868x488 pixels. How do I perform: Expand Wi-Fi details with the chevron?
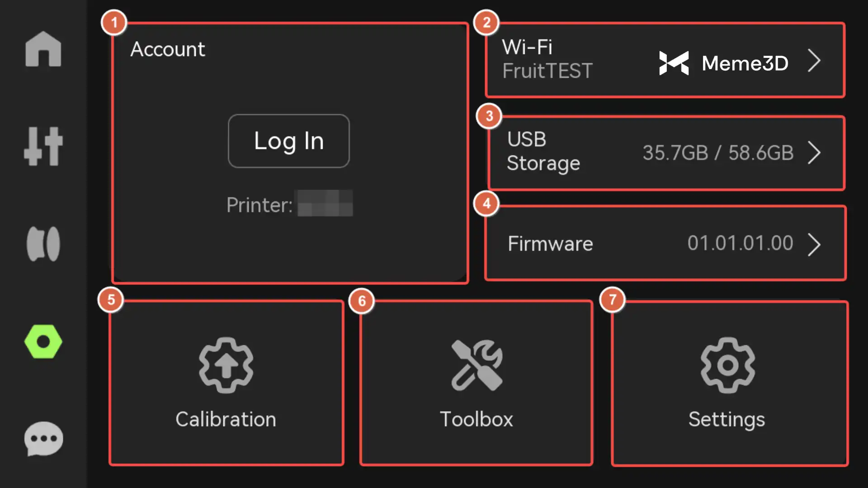(814, 61)
